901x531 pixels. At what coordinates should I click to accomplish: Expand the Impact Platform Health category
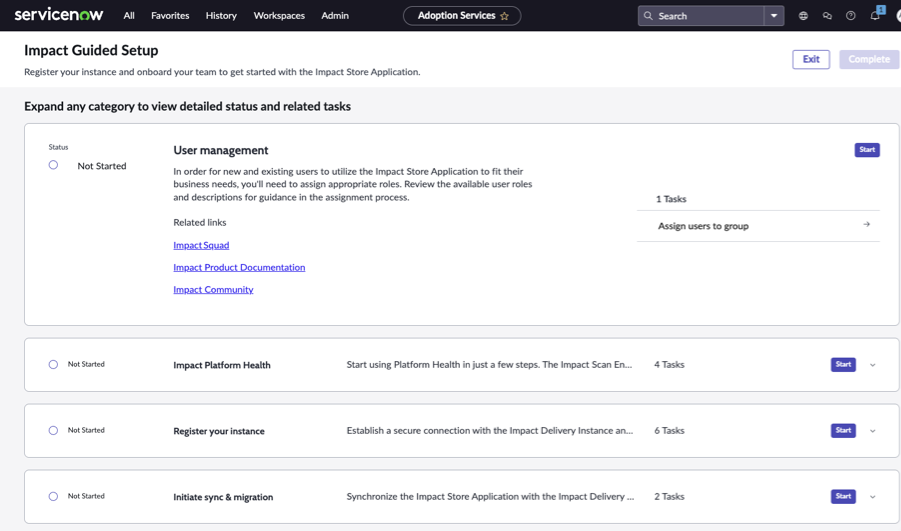[872, 365]
